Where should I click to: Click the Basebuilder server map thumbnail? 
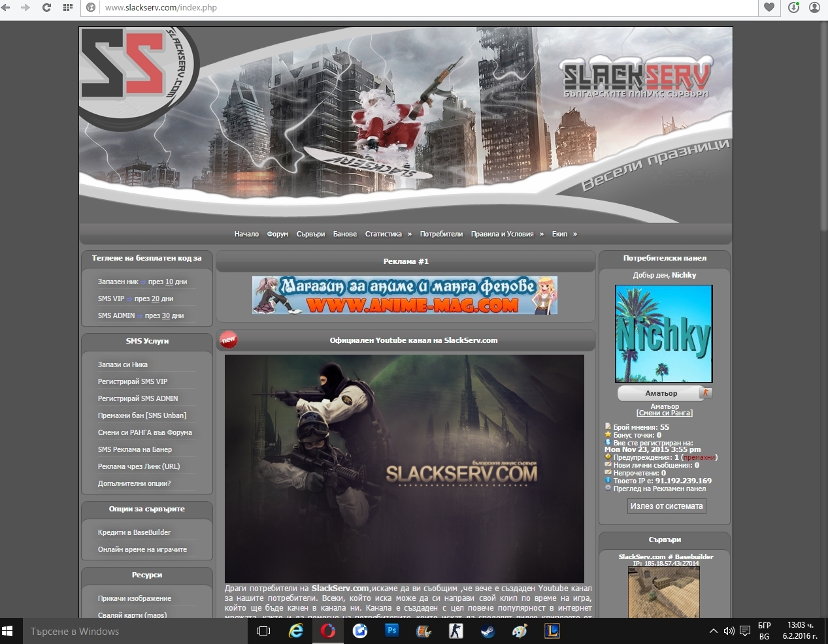tap(664, 592)
